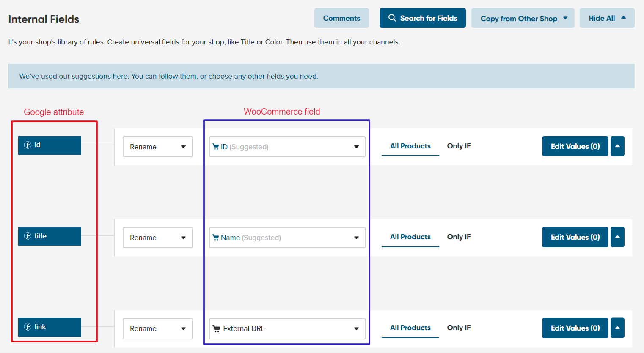
Task: Collapse the title rule with arrow button
Action: (x=617, y=237)
